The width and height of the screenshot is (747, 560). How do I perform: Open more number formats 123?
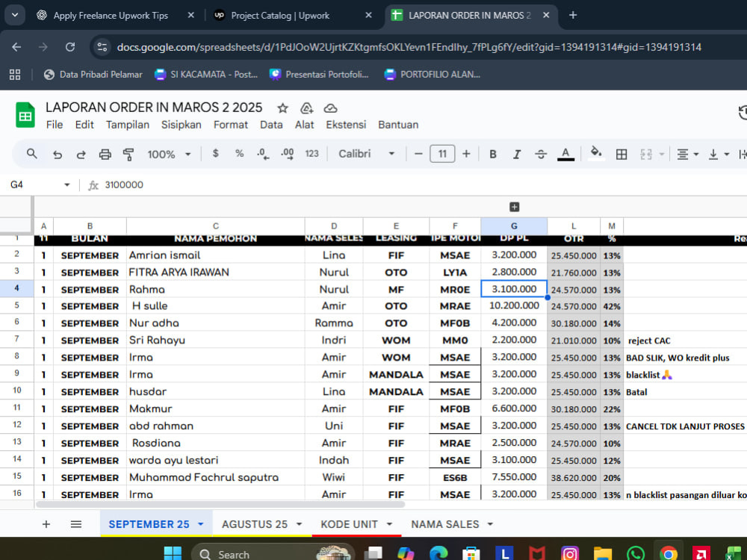312,154
